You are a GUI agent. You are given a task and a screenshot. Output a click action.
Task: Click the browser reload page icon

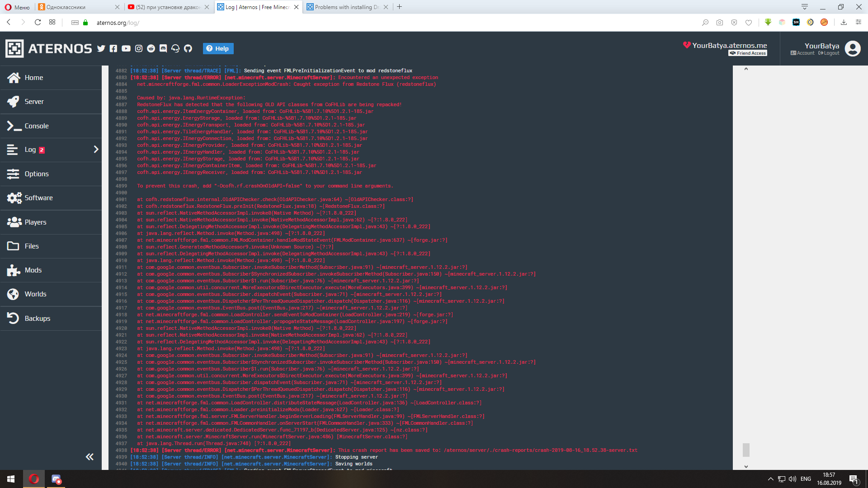[38, 22]
